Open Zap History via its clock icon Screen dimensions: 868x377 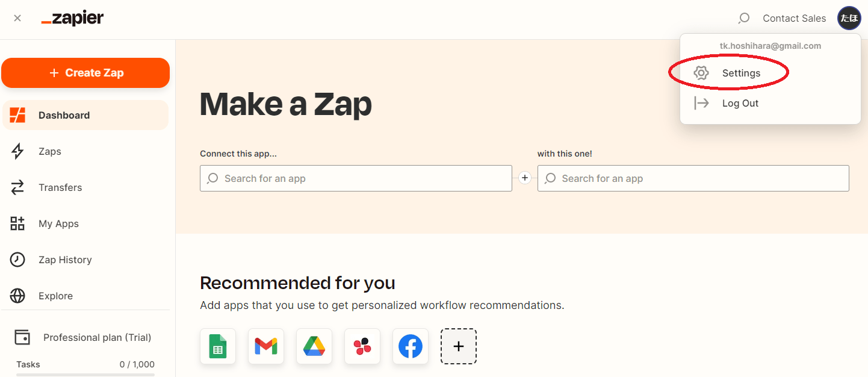(x=17, y=260)
